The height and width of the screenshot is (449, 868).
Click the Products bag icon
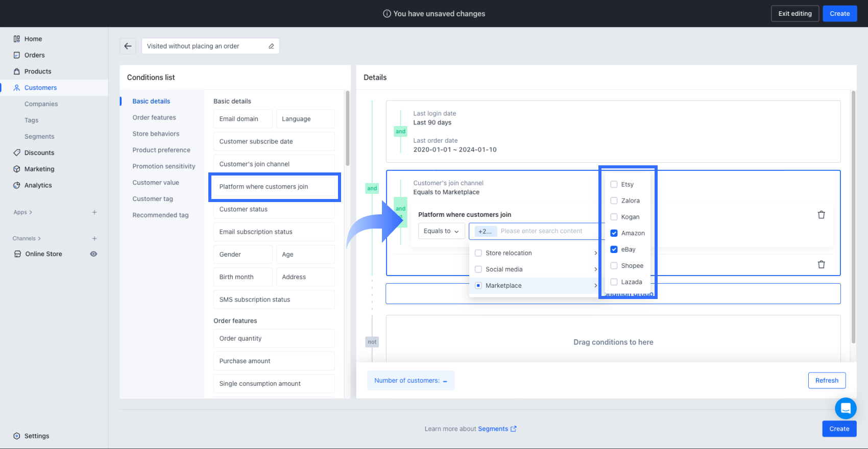pos(17,71)
